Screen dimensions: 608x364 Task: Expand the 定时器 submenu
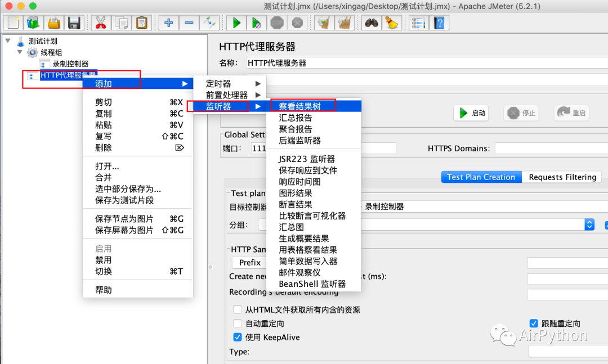coord(230,84)
